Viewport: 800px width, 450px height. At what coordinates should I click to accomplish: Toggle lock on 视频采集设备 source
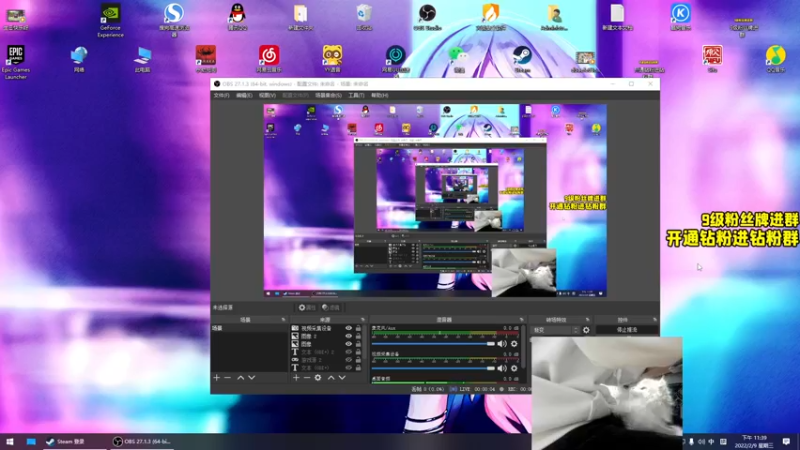click(x=358, y=329)
